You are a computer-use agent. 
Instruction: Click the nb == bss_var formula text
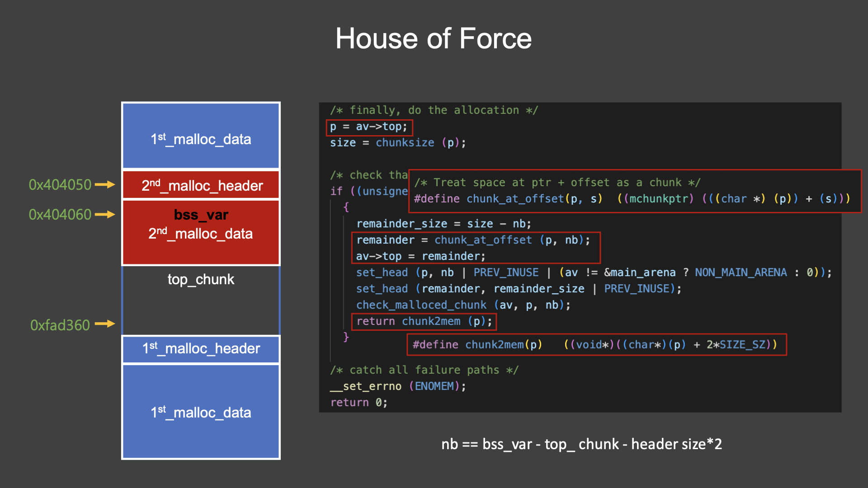pos(581,444)
